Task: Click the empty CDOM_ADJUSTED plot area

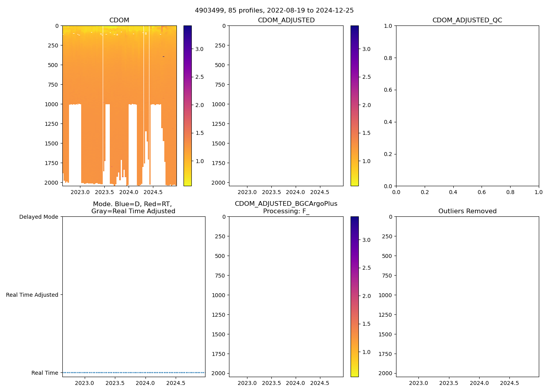Action: tap(286, 106)
